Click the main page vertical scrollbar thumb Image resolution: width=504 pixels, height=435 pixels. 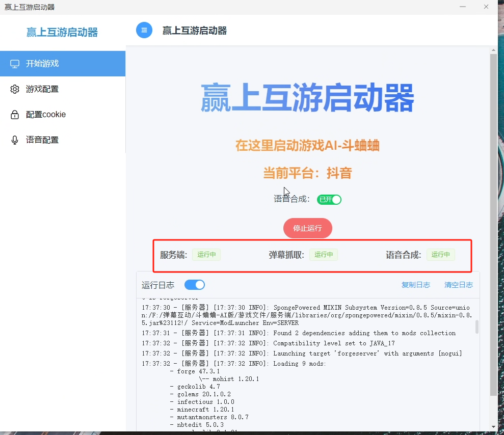(x=493, y=224)
